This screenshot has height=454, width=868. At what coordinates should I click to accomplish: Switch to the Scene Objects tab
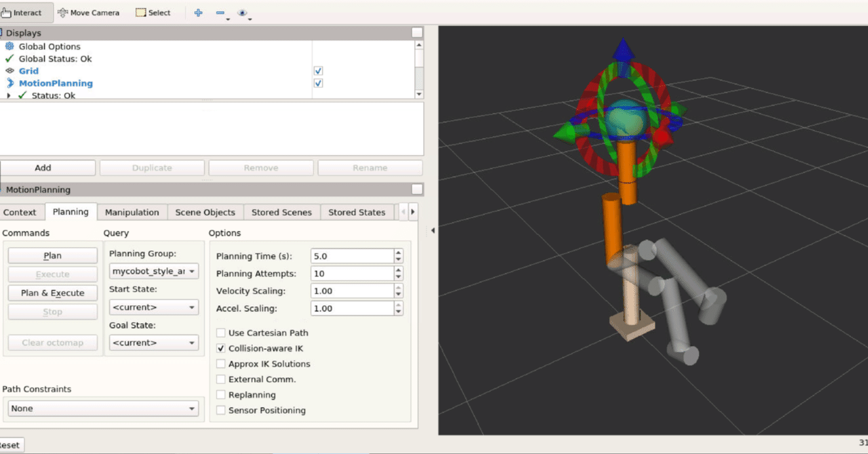tap(205, 212)
